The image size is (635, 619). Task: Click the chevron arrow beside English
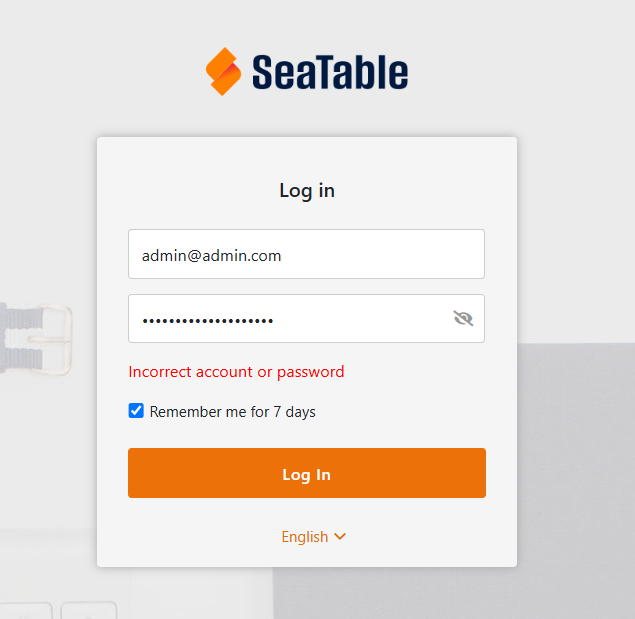(340, 537)
